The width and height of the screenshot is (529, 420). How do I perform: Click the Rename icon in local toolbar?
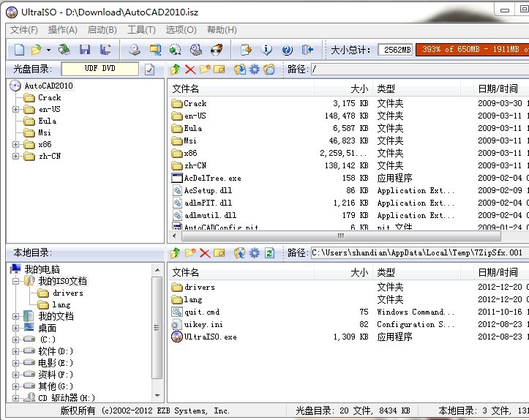click(x=220, y=253)
